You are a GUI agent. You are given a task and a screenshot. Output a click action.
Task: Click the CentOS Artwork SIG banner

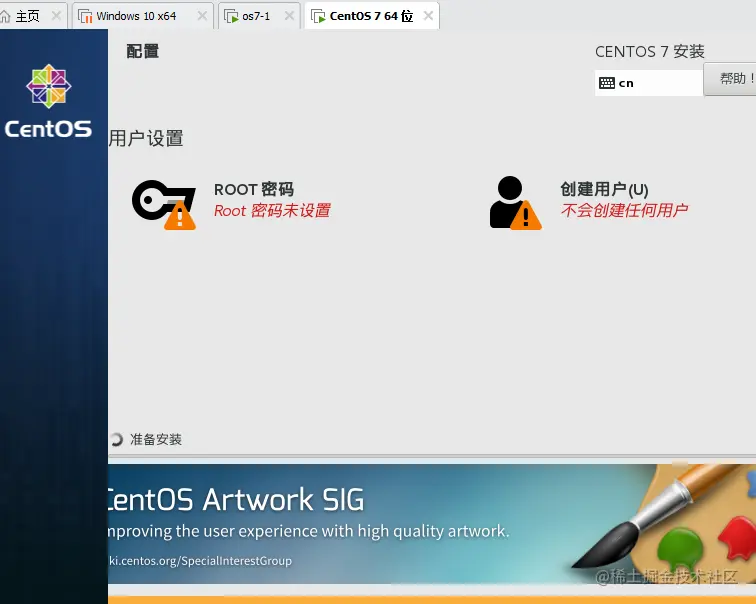coord(432,524)
